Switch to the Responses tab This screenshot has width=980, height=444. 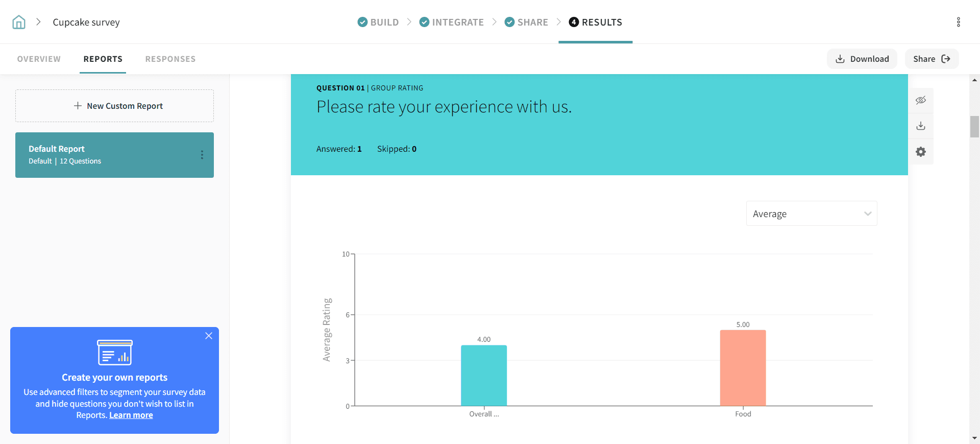170,59
